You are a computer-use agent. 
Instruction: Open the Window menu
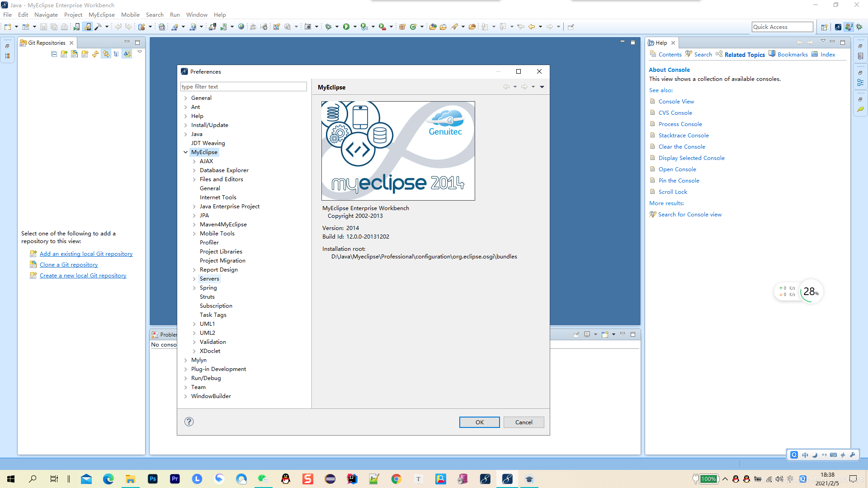[x=197, y=15]
